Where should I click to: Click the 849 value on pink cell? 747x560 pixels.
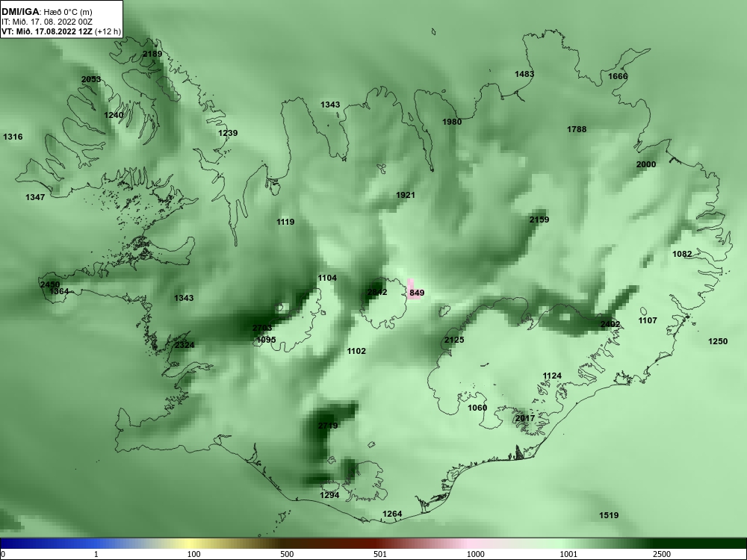click(x=417, y=293)
